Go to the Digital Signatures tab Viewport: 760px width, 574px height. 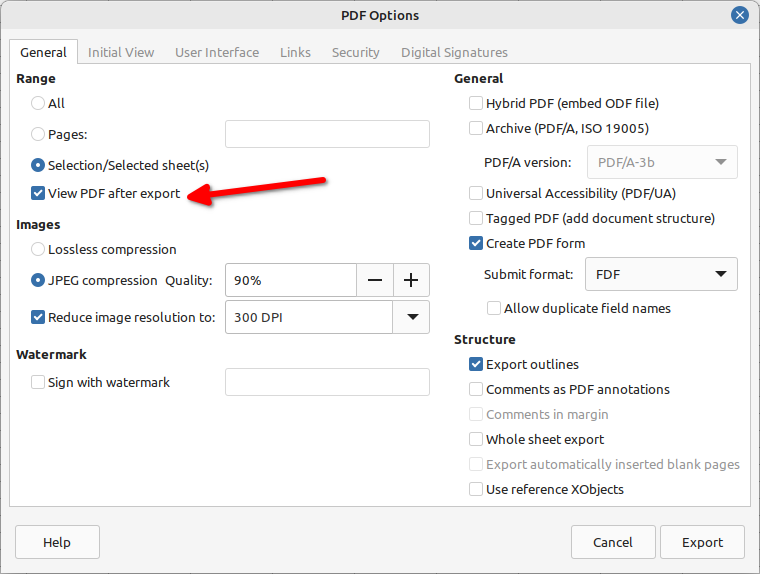click(454, 52)
